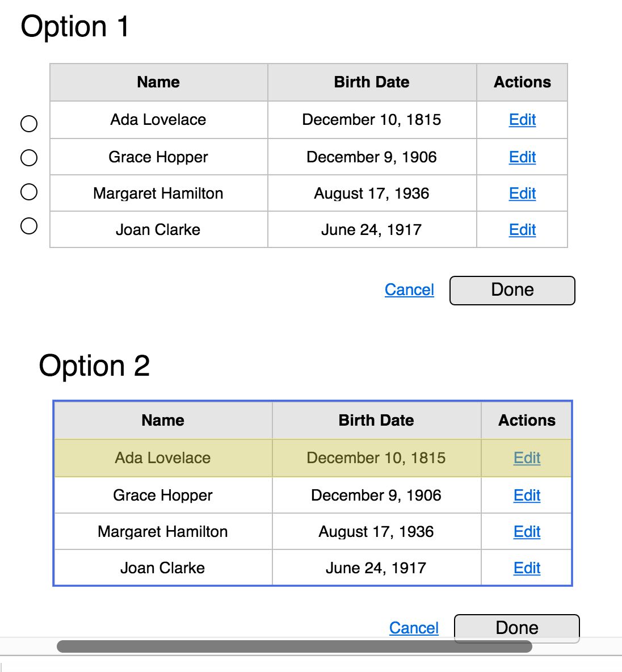Open Edit for Margaret Hamilton in Option 1

click(522, 194)
